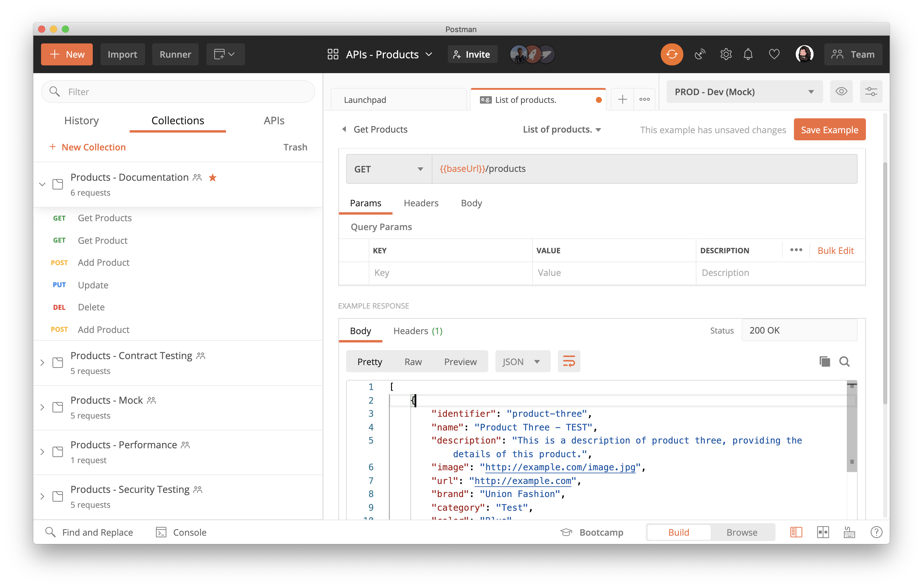Open the user avatar profile menu
923x588 pixels.
tap(804, 54)
